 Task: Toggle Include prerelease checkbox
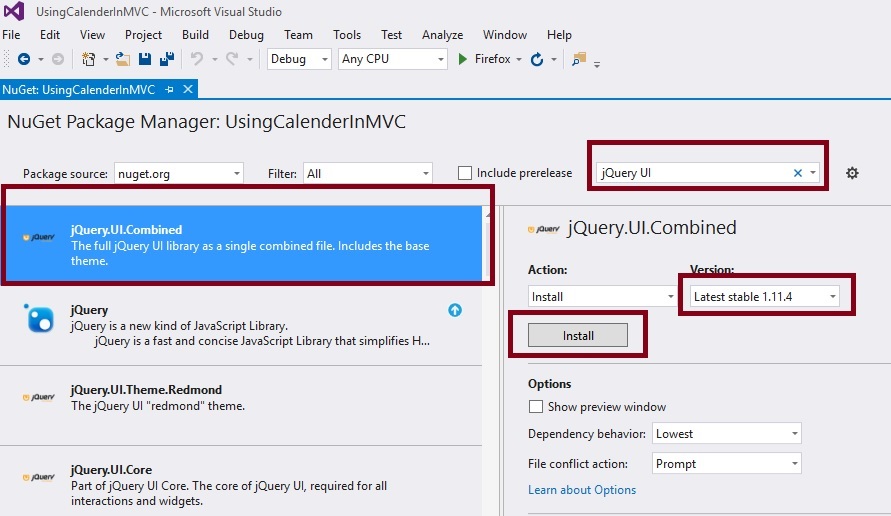[x=465, y=173]
